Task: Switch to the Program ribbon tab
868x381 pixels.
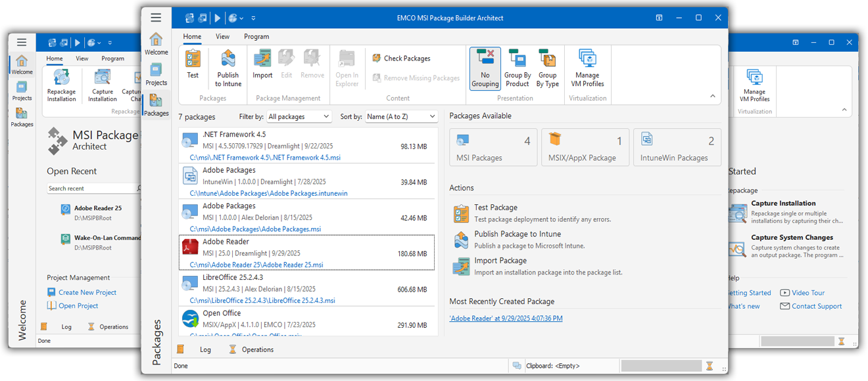Action: tap(256, 37)
